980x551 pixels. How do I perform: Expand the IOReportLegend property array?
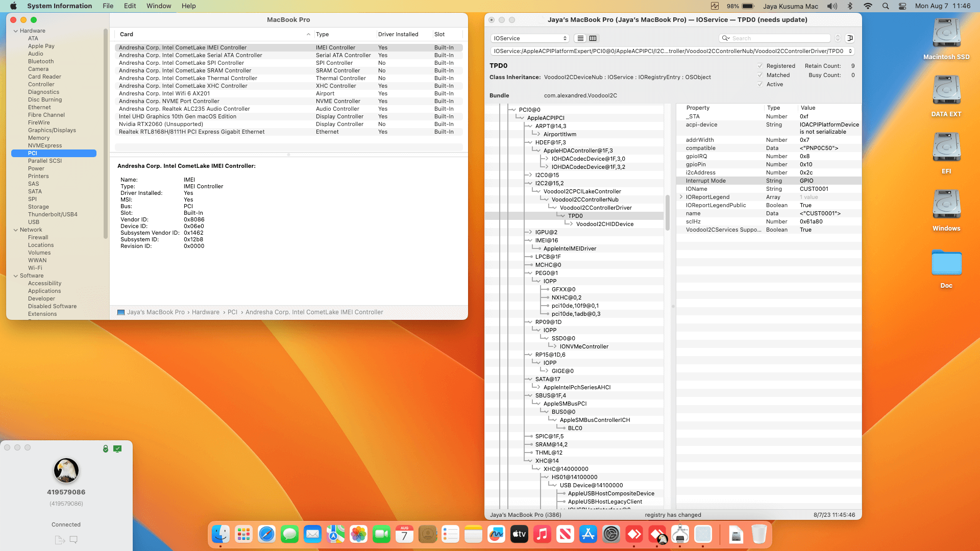click(681, 197)
